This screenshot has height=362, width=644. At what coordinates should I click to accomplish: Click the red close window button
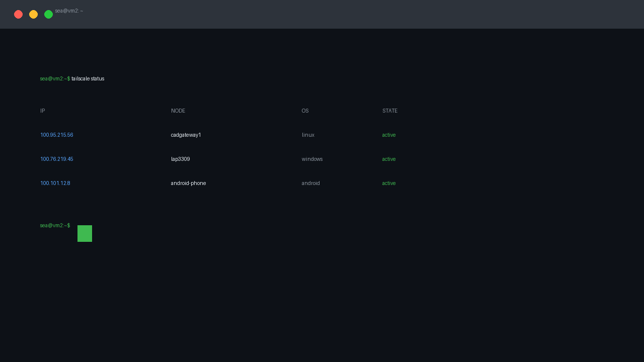(18, 14)
